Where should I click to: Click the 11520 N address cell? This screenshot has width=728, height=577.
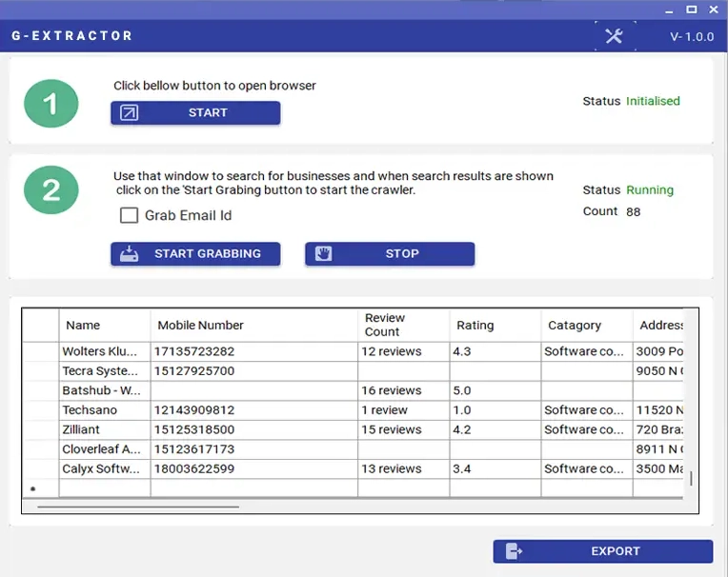click(x=657, y=410)
